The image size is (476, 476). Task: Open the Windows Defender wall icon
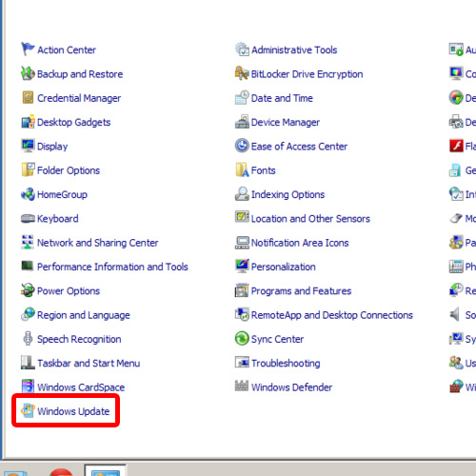click(242, 387)
